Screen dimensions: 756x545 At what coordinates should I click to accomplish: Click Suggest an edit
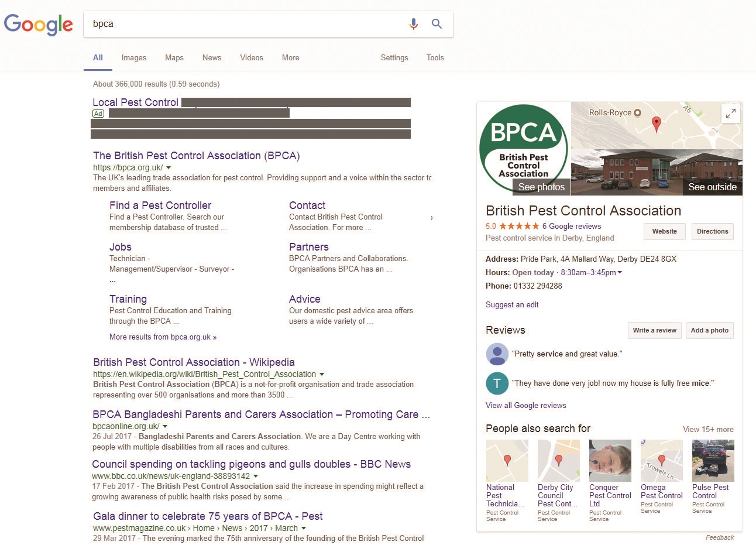512,305
